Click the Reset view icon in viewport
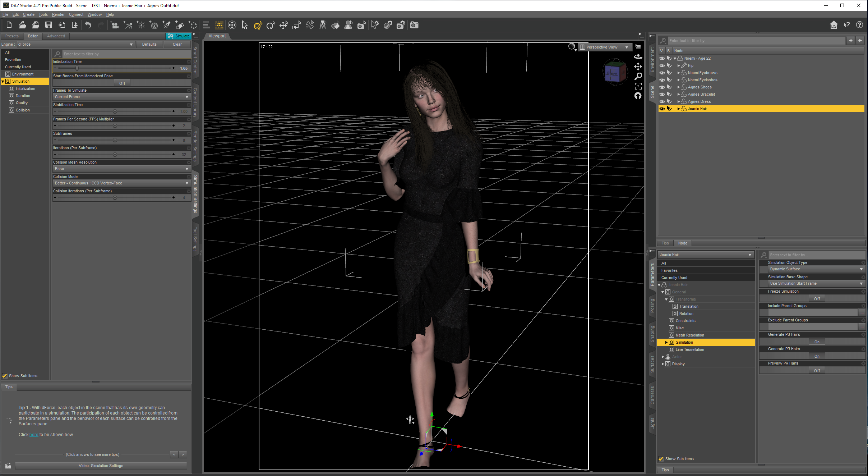 click(x=638, y=96)
